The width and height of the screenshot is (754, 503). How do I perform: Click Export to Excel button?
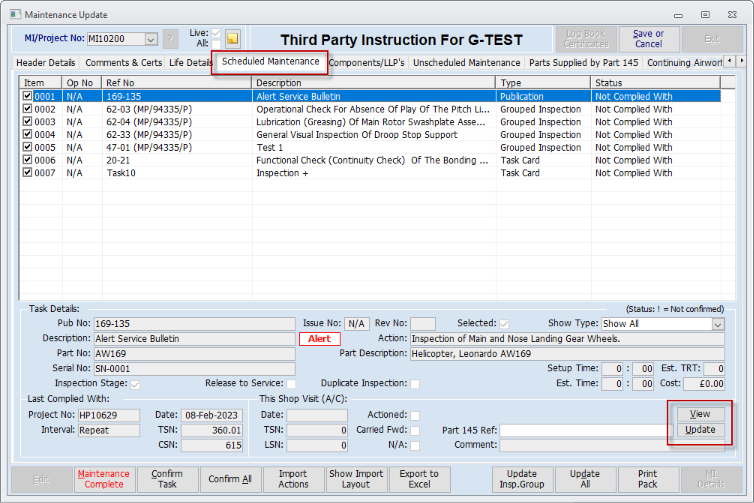tap(419, 479)
